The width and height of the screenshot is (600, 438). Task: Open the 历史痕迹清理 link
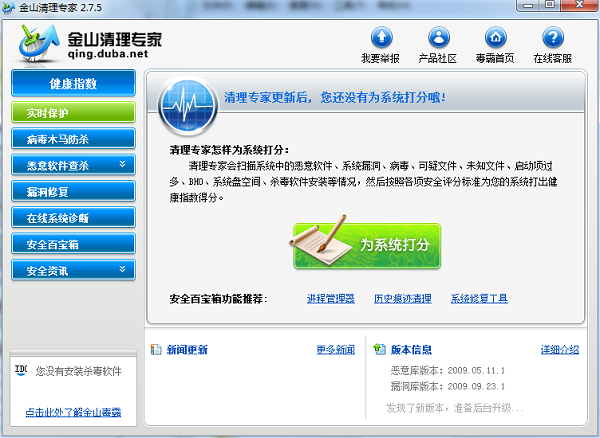403,298
